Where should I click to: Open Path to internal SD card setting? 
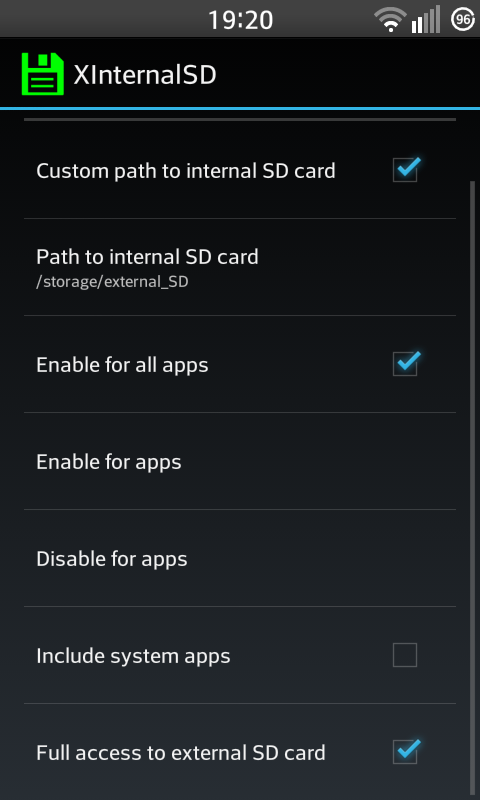pos(240,267)
